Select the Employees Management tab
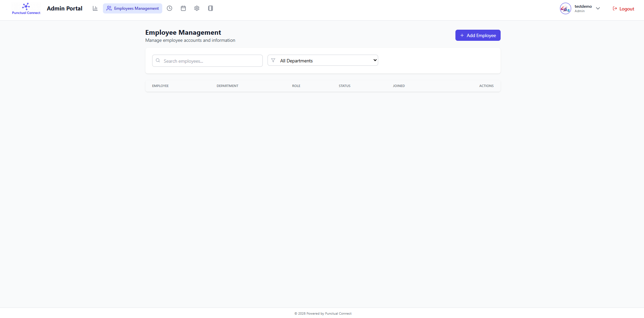 (133, 8)
